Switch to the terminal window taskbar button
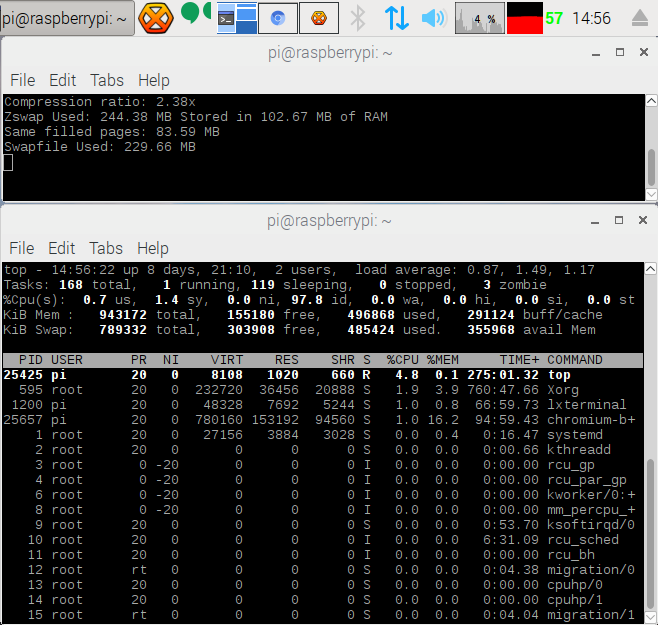The image size is (658, 625). click(x=237, y=18)
